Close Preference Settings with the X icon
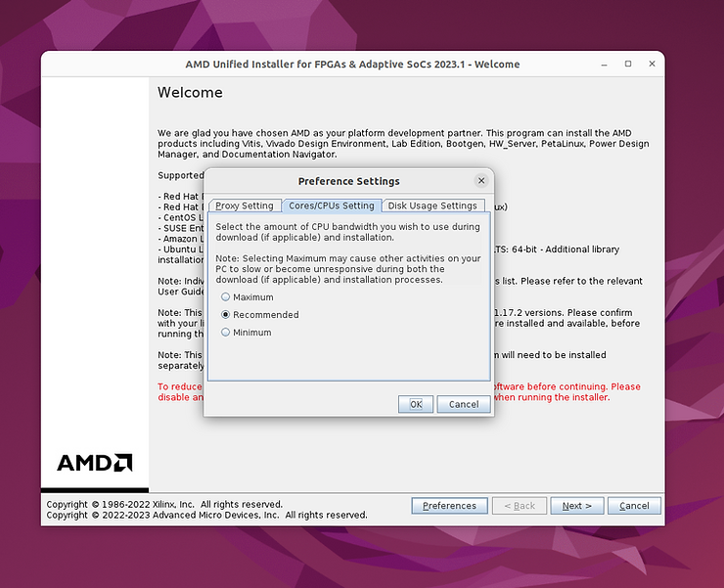This screenshot has height=588, width=724. (x=481, y=181)
